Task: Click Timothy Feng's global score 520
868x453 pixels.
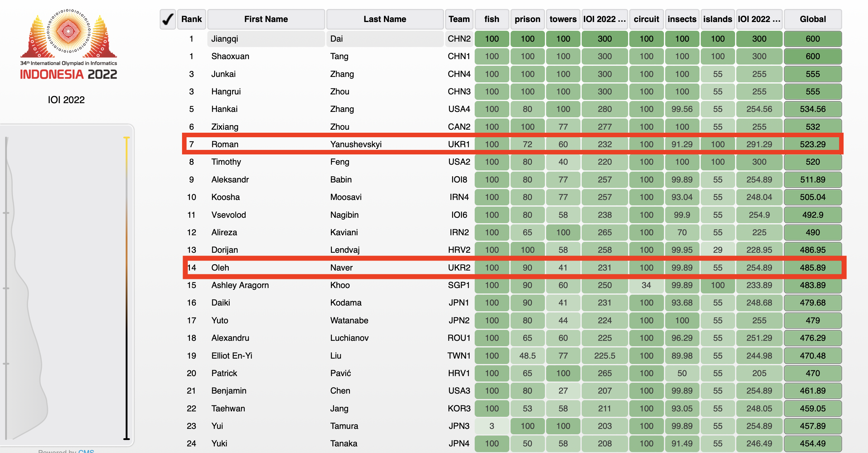Action: click(x=813, y=162)
